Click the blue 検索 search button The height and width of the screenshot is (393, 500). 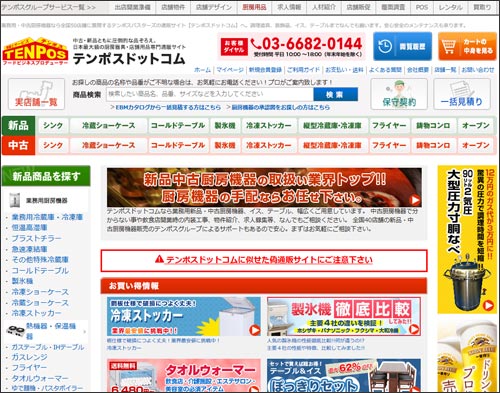click(335, 94)
